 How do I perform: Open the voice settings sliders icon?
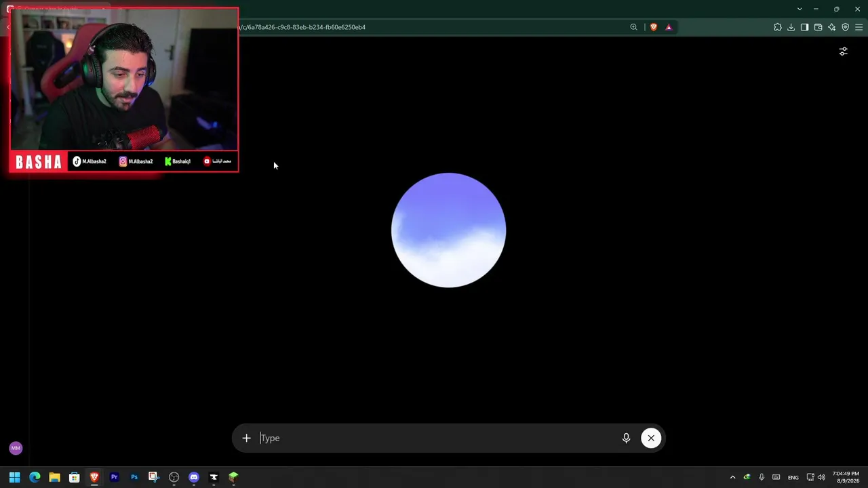coord(843,52)
